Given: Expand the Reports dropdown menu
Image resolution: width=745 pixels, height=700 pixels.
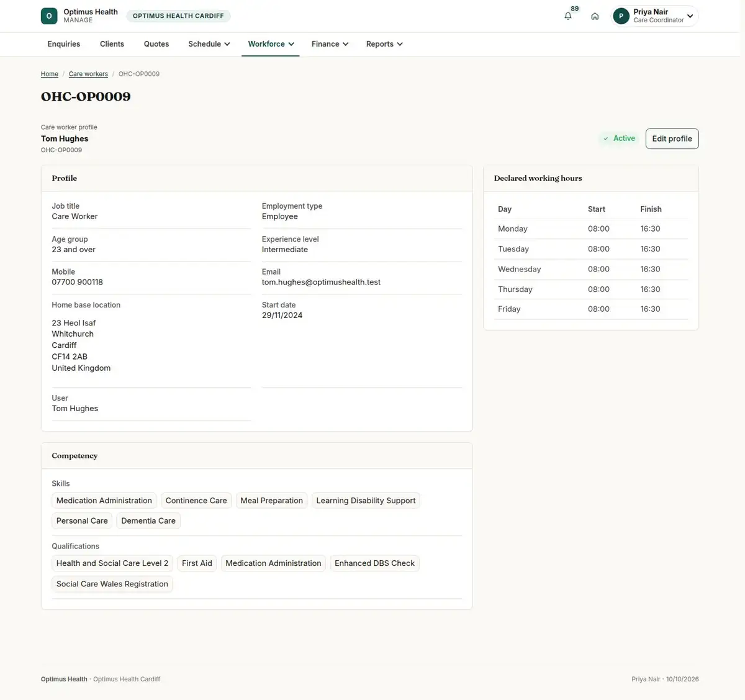Looking at the screenshot, I should pos(384,44).
